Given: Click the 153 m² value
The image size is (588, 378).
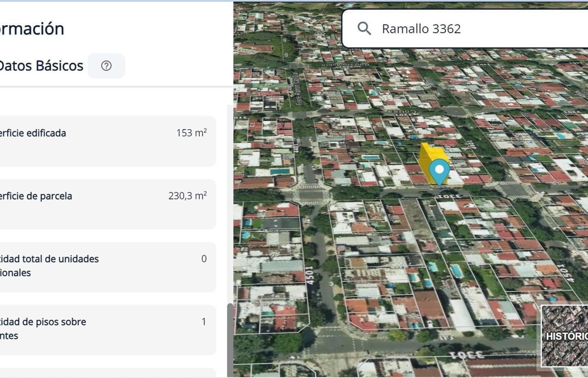Looking at the screenshot, I should 192,133.
